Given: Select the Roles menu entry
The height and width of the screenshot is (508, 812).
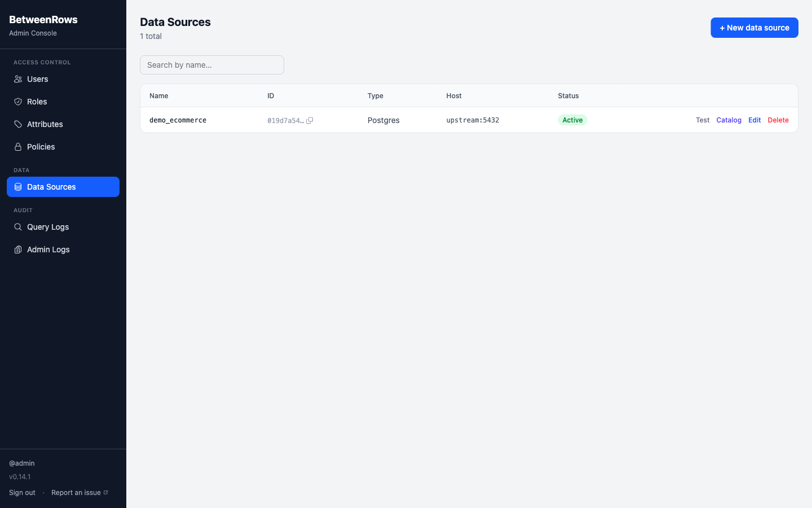Looking at the screenshot, I should (37, 102).
